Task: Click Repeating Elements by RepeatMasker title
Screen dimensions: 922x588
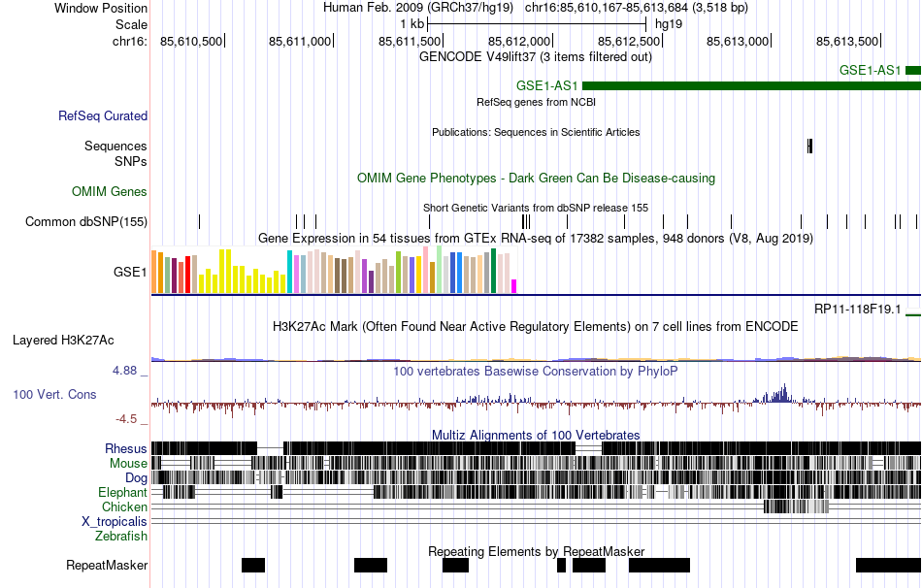Action: 537,551
